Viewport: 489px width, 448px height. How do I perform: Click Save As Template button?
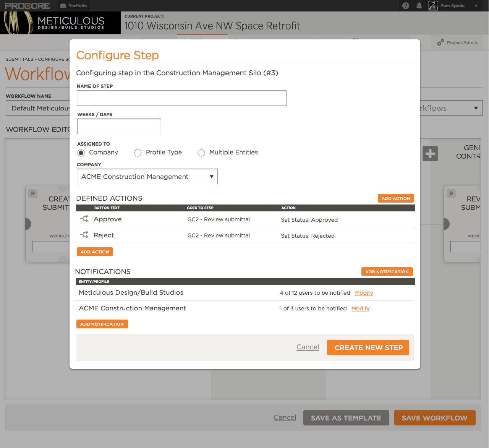point(346,418)
